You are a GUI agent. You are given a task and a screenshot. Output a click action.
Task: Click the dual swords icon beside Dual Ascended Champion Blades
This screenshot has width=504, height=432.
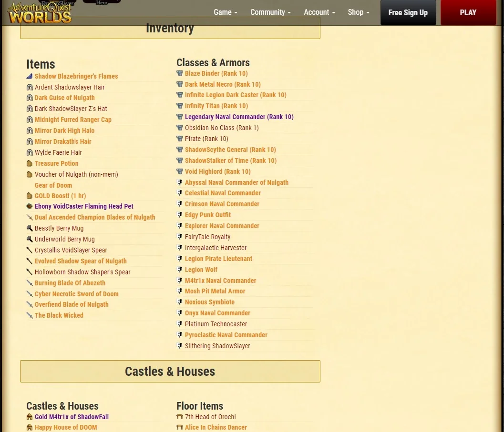(29, 217)
